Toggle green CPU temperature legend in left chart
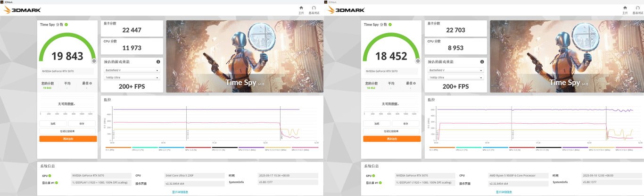This screenshot has height=196, width=644. [x=145, y=148]
